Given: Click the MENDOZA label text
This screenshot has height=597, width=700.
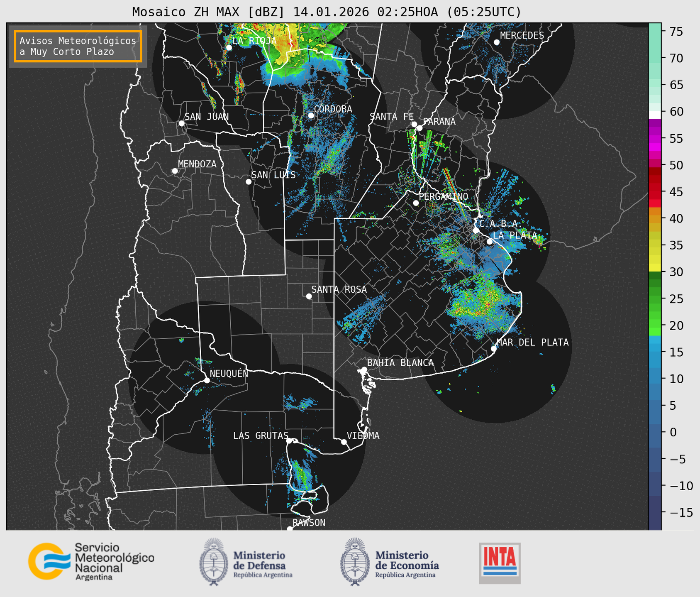Looking at the screenshot, I should [197, 164].
